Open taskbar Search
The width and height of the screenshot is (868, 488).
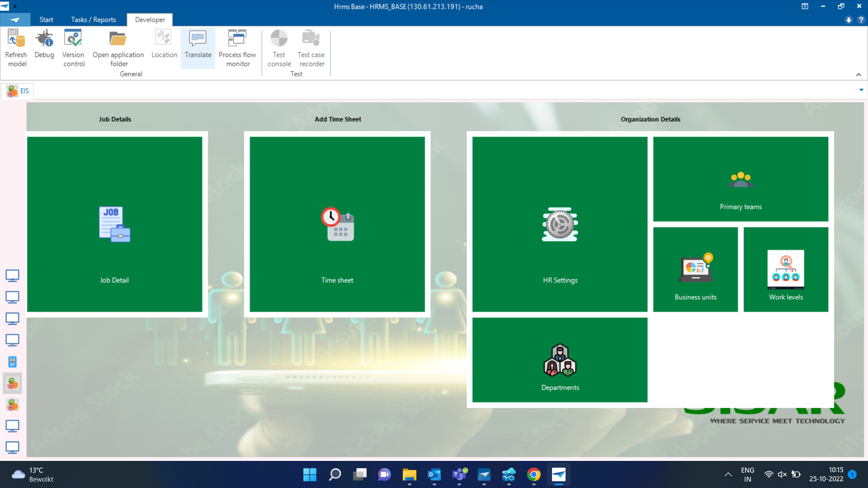335,475
